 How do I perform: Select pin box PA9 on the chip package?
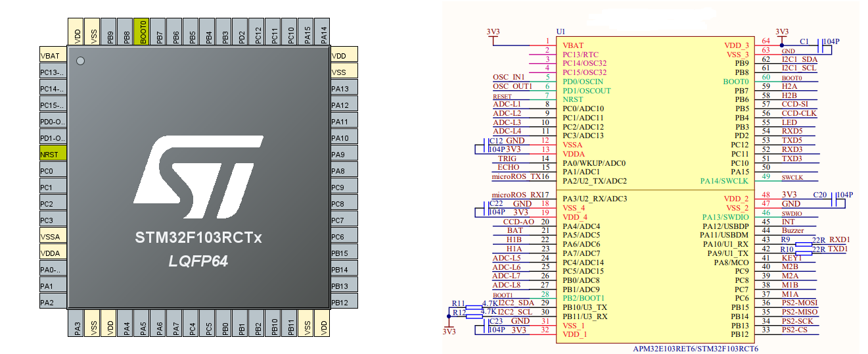[x=344, y=155]
